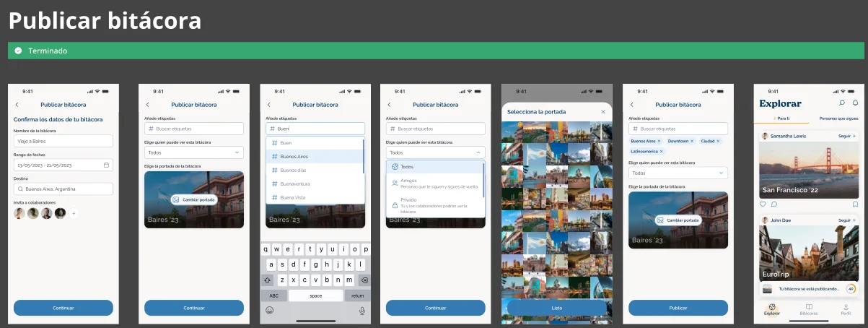Comment on the San Francisco '22 post
Screen dimensions: 868x328
(x=774, y=204)
